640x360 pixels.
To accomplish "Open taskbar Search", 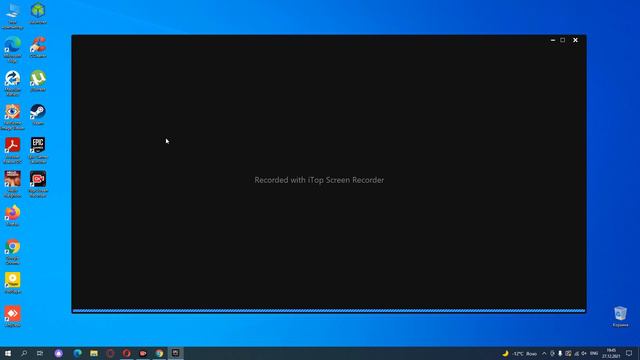I will click(24, 353).
